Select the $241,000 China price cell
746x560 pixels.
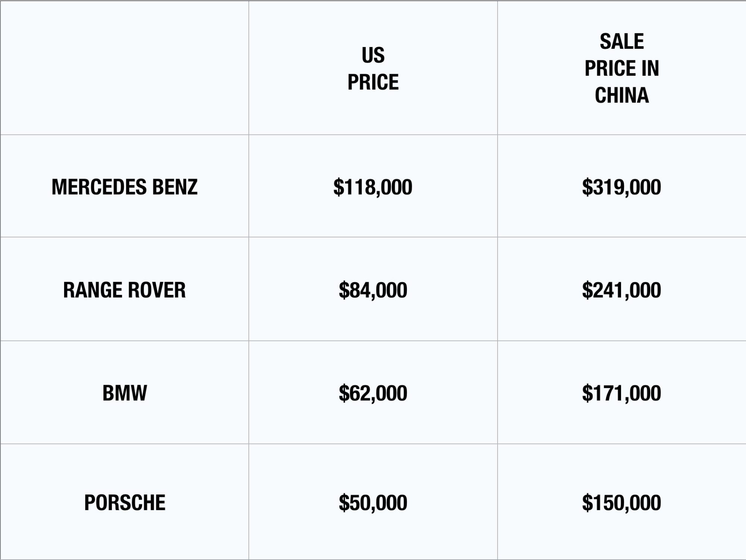pos(621,290)
